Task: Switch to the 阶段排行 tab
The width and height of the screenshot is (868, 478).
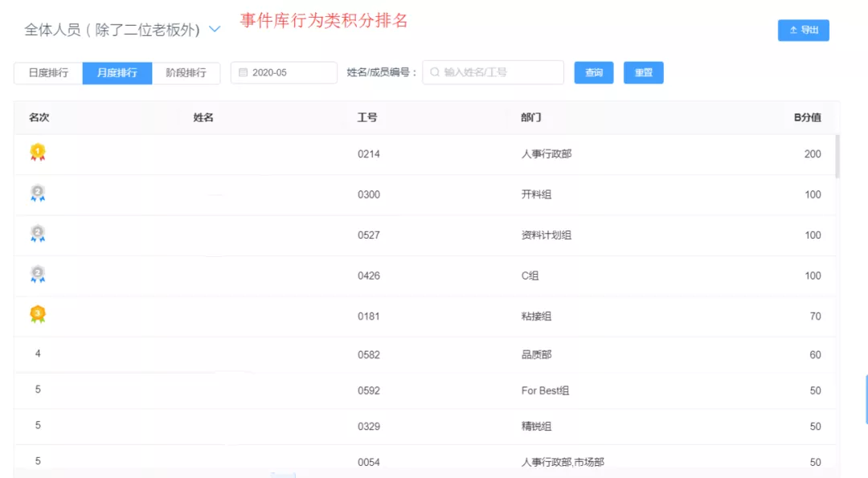Action: (186, 72)
